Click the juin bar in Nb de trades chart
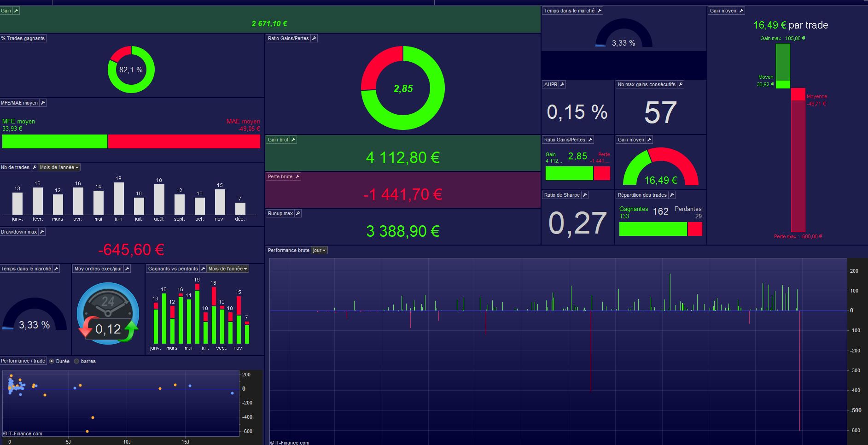Viewport: 868px width, 445px height. pos(119,199)
